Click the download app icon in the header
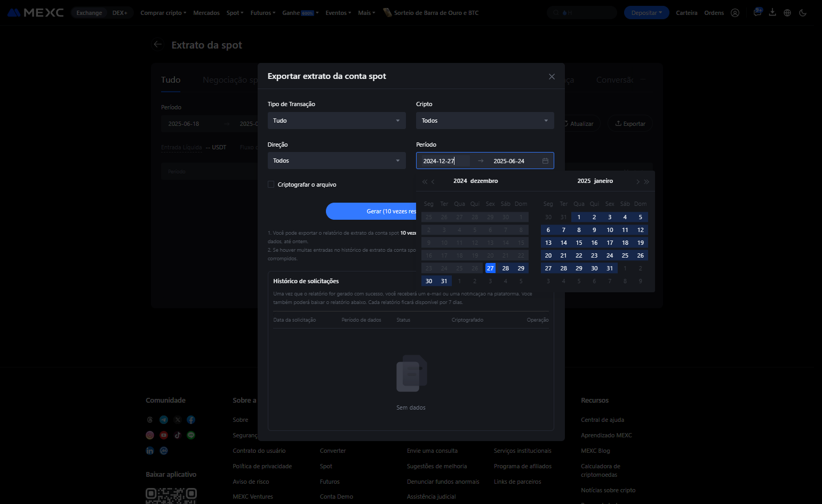Viewport: 822px width, 504px height. click(772, 13)
